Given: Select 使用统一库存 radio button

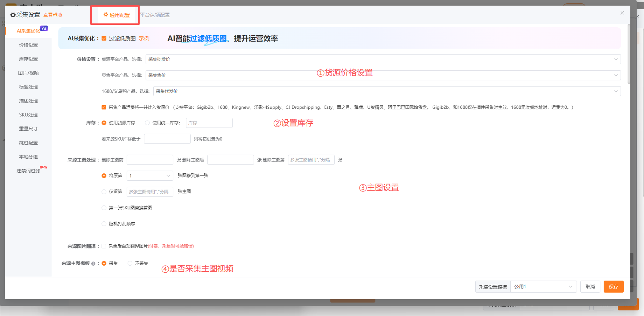Looking at the screenshot, I should [147, 123].
